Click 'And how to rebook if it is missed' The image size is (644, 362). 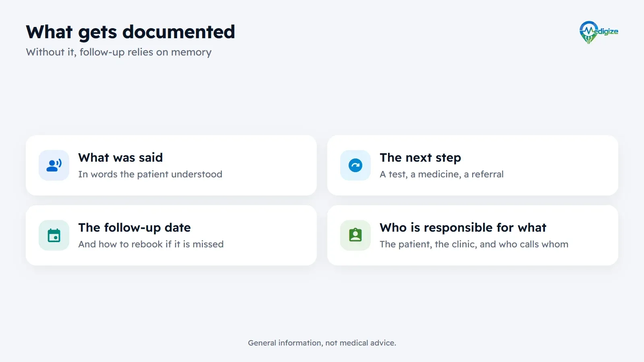[x=151, y=244]
